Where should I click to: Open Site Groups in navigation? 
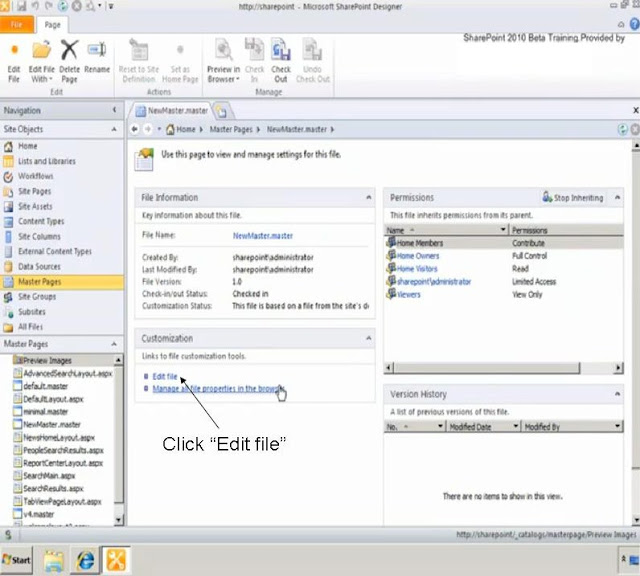37,297
